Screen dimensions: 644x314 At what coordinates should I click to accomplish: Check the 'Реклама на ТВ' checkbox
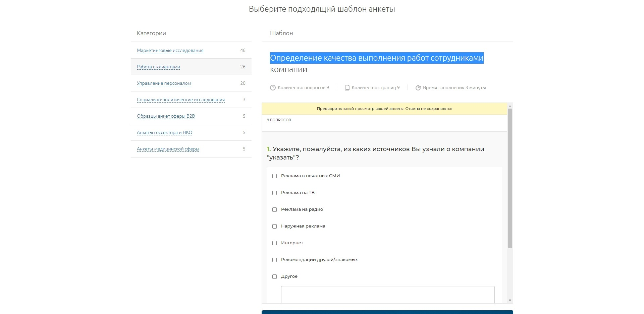[x=274, y=193]
